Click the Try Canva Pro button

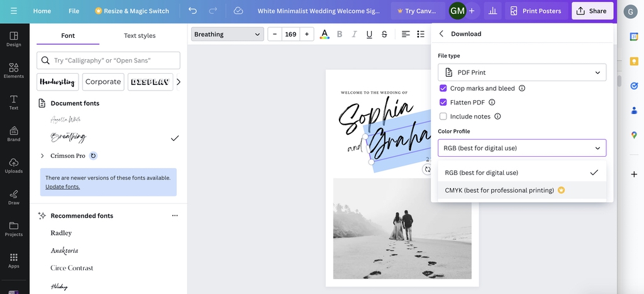(418, 11)
